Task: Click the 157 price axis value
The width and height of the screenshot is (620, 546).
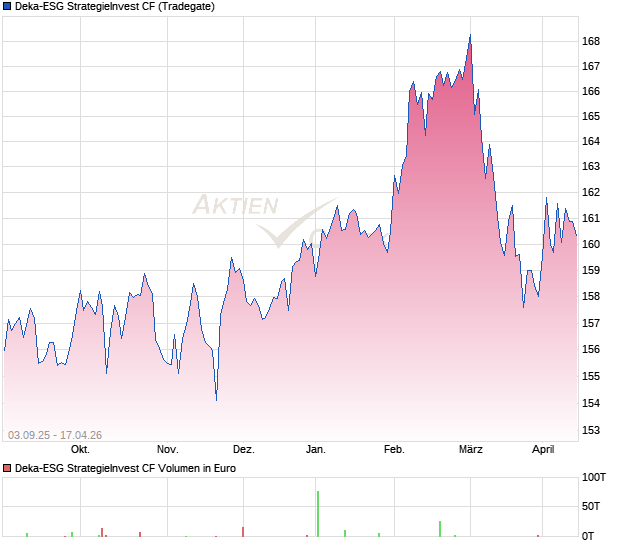Action: 591,323
